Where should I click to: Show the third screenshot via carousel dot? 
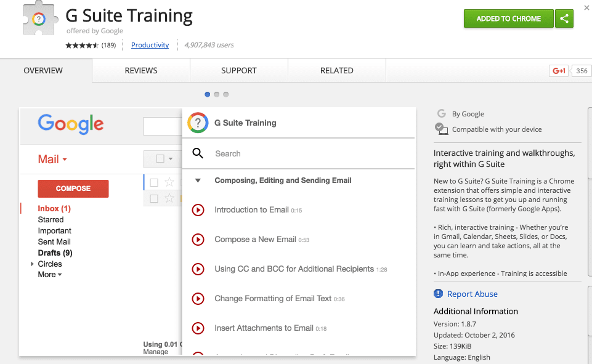tap(226, 94)
